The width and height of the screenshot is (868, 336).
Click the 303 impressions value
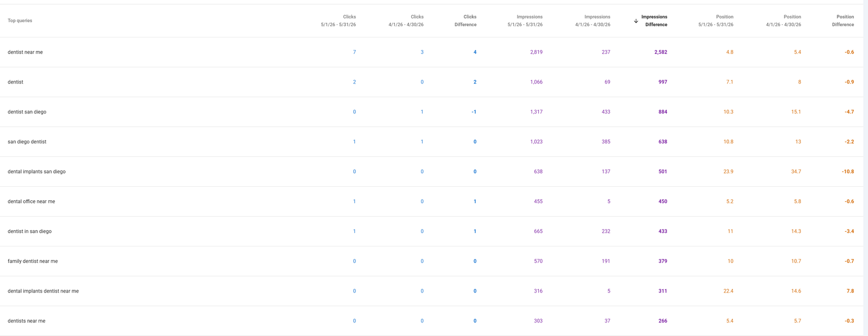[538, 321]
